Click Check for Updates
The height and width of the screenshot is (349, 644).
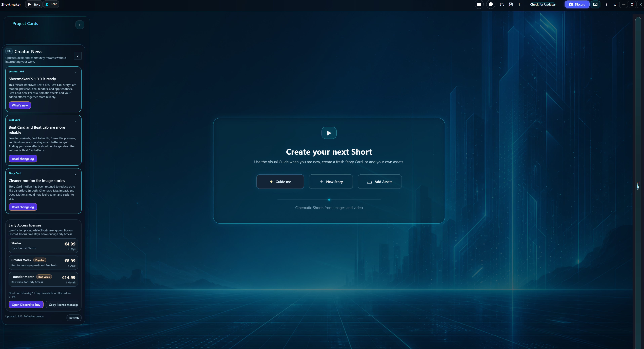click(543, 5)
